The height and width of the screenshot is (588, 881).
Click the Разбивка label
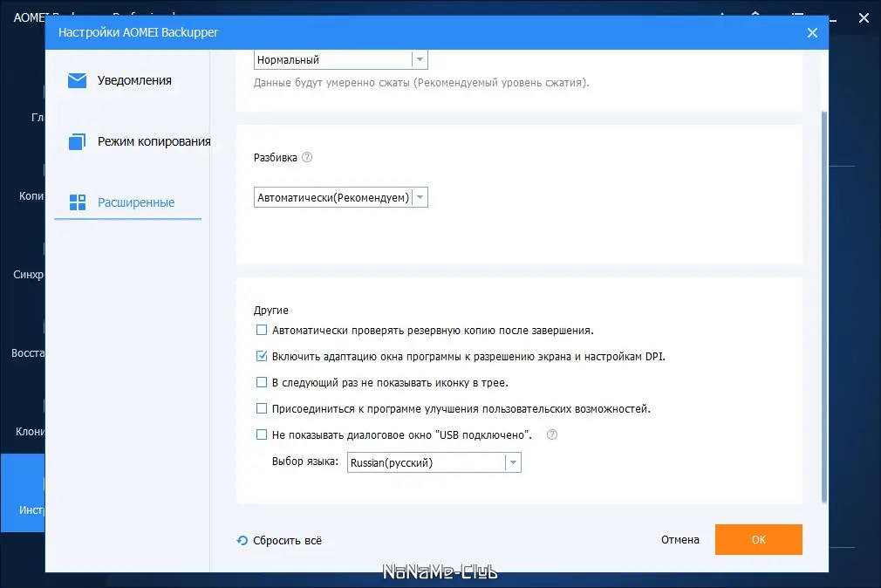(x=276, y=157)
